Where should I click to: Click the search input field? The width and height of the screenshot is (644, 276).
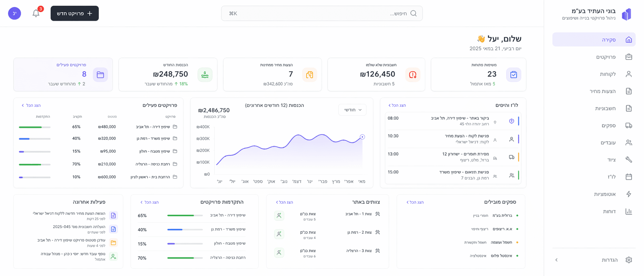tap(322, 13)
